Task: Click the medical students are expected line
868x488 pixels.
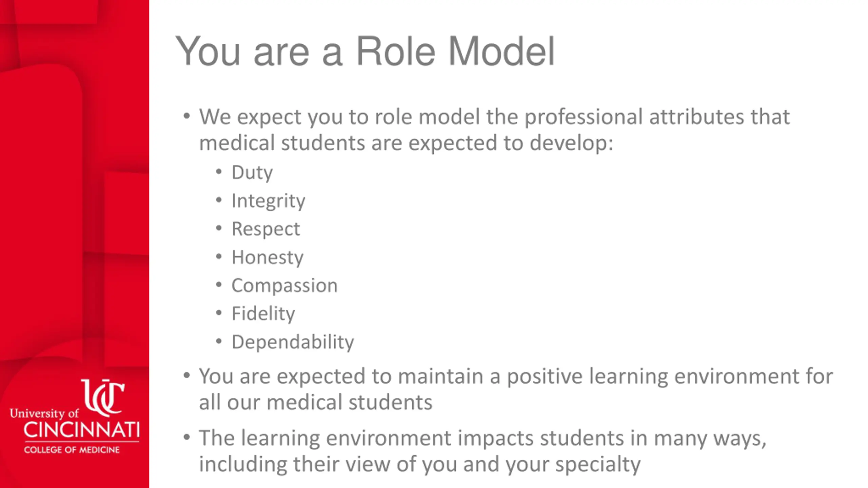Action: pos(406,143)
